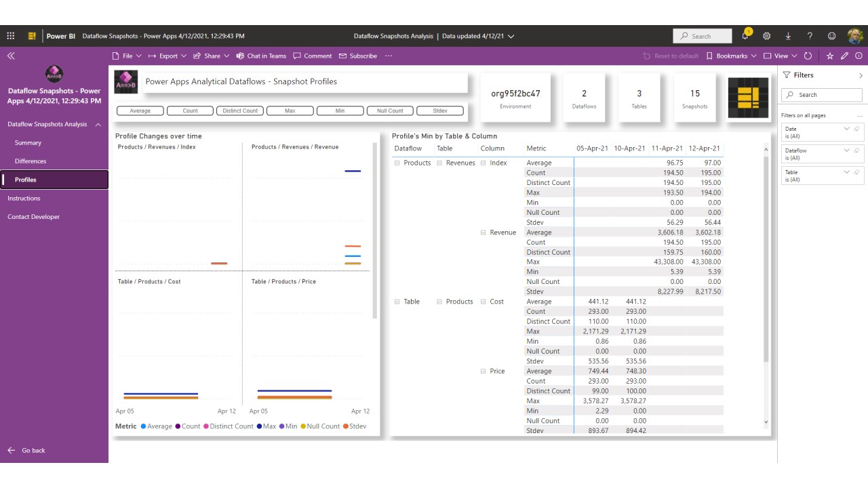
Task: Click the feedback smiley face icon
Action: pyautogui.click(x=831, y=36)
